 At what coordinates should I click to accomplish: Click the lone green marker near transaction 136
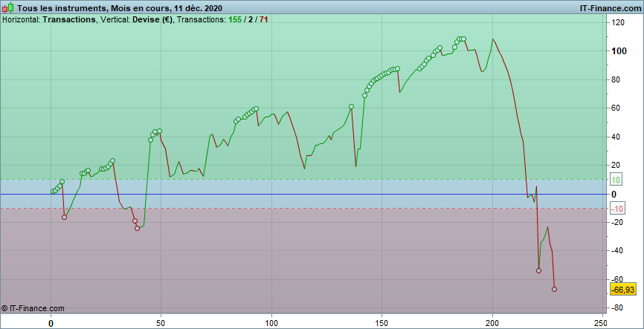tap(351, 107)
